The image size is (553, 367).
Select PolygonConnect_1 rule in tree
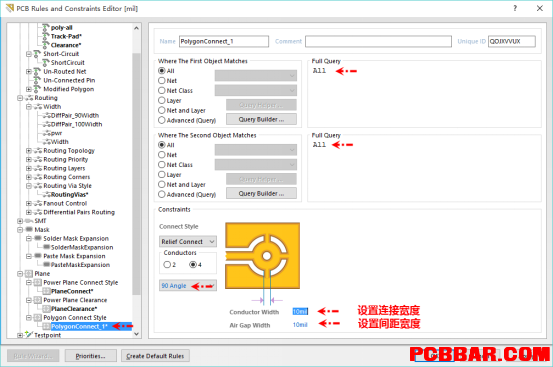point(79,326)
